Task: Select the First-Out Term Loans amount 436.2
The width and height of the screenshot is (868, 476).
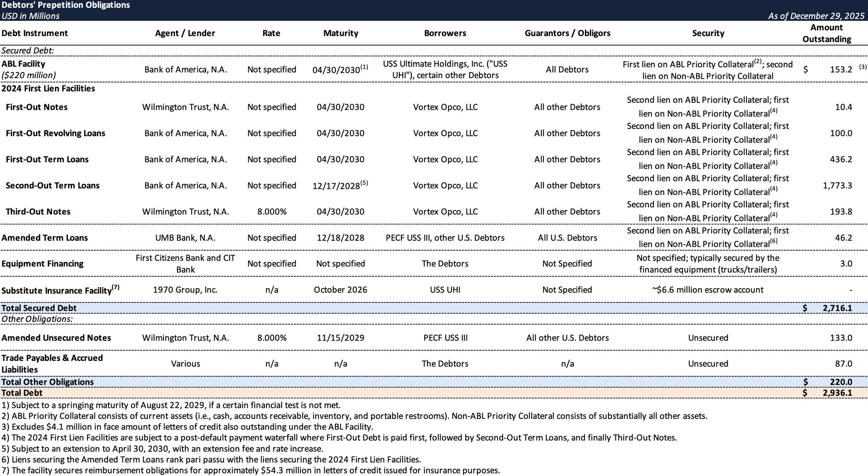Action: coord(841,160)
